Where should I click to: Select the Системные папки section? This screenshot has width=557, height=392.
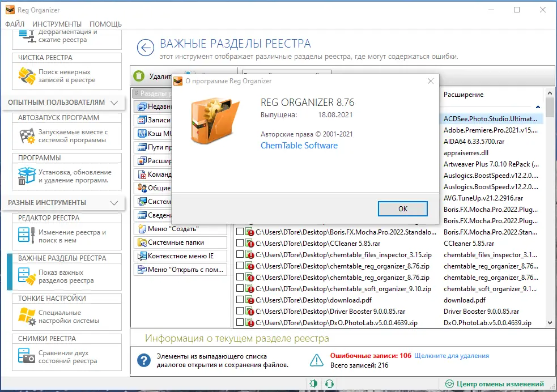[x=180, y=242]
